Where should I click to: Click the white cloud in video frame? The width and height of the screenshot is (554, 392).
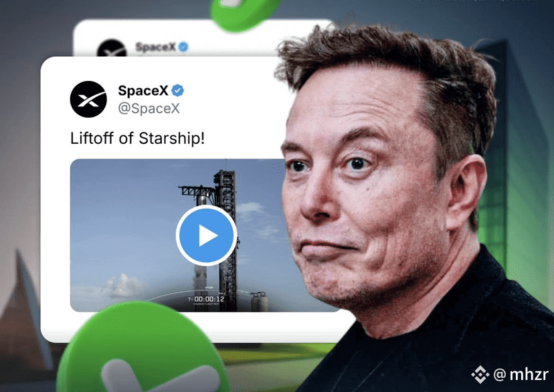124,286
